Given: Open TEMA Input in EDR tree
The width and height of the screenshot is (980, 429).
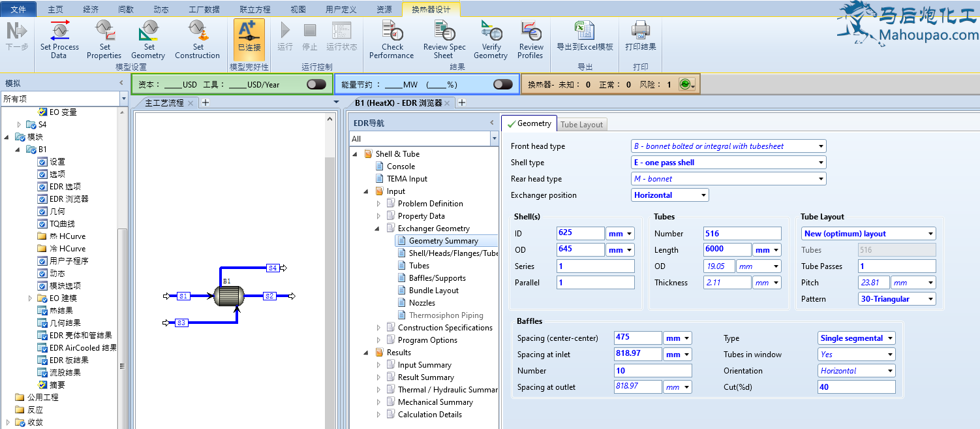Looking at the screenshot, I should tap(407, 179).
